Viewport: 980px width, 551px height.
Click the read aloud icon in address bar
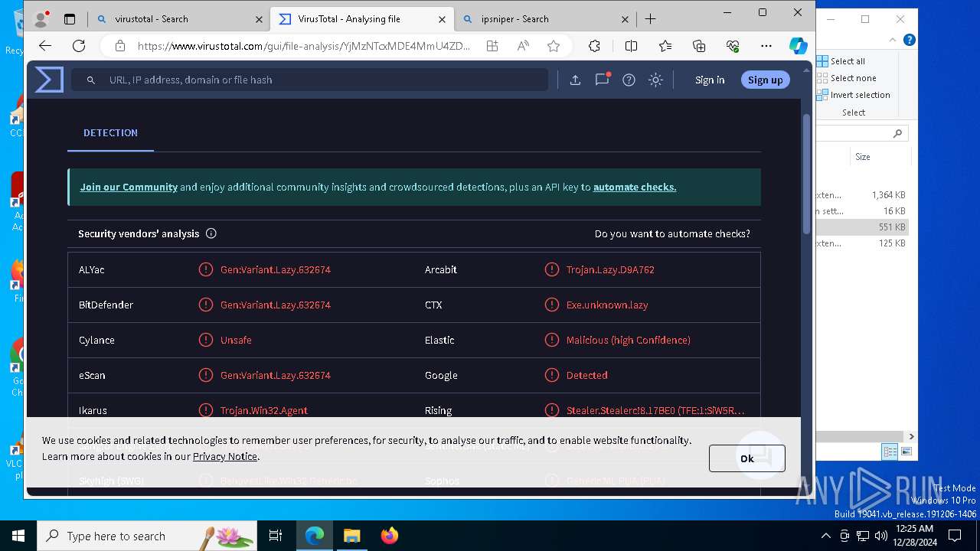pos(523,46)
